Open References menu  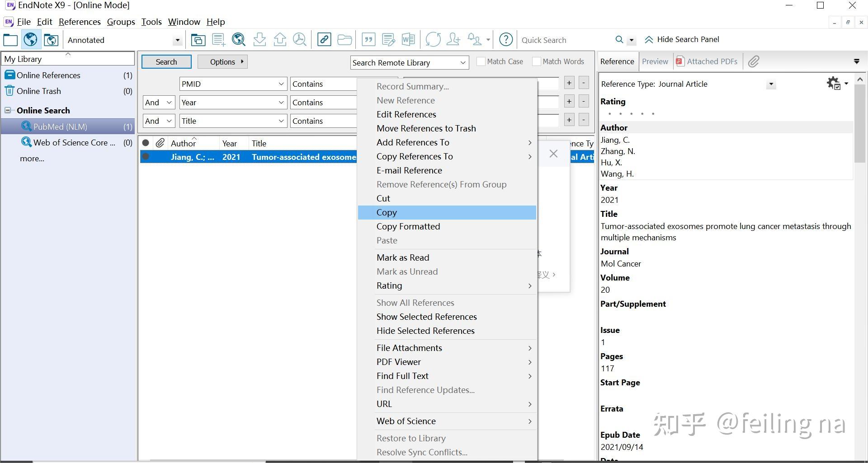[80, 22]
